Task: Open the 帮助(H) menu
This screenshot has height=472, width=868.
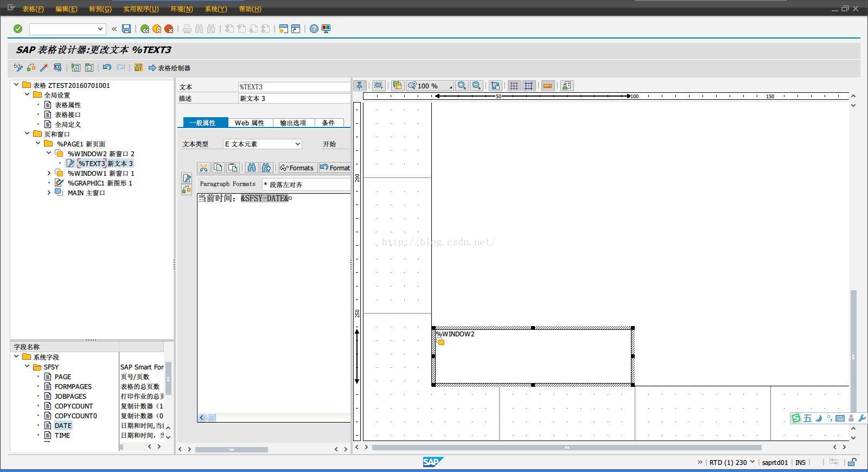Action: coord(250,9)
